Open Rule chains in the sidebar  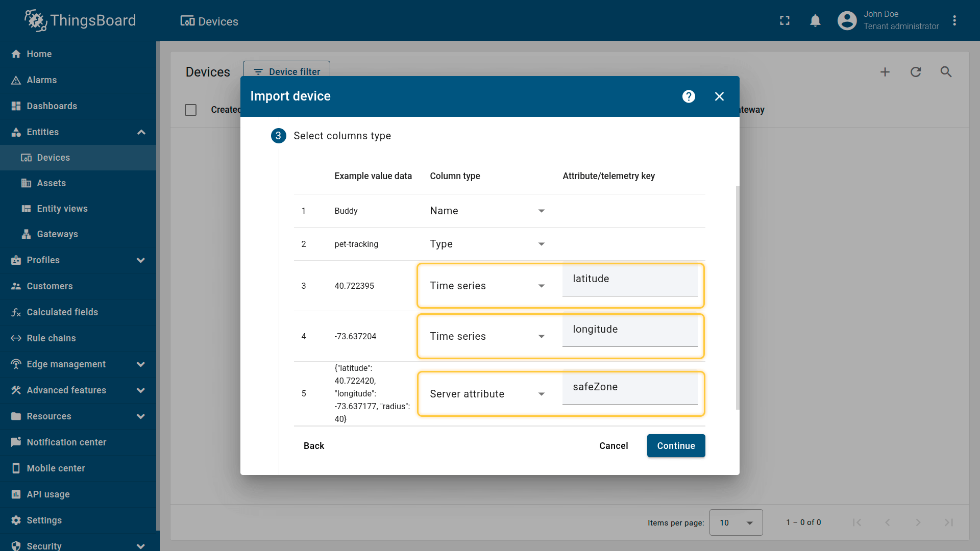coord(51,338)
